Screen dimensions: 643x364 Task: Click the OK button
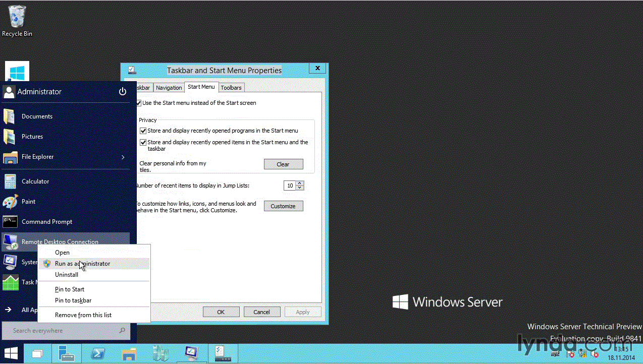click(x=221, y=312)
